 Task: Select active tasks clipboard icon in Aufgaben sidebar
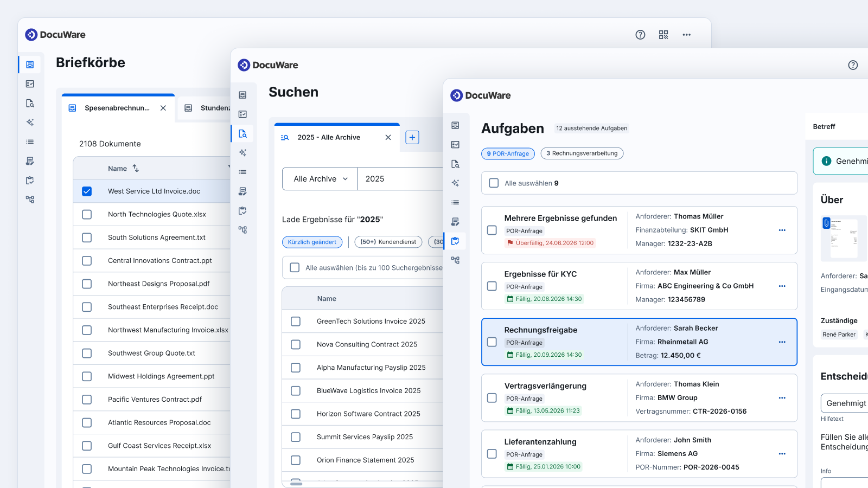(x=455, y=241)
